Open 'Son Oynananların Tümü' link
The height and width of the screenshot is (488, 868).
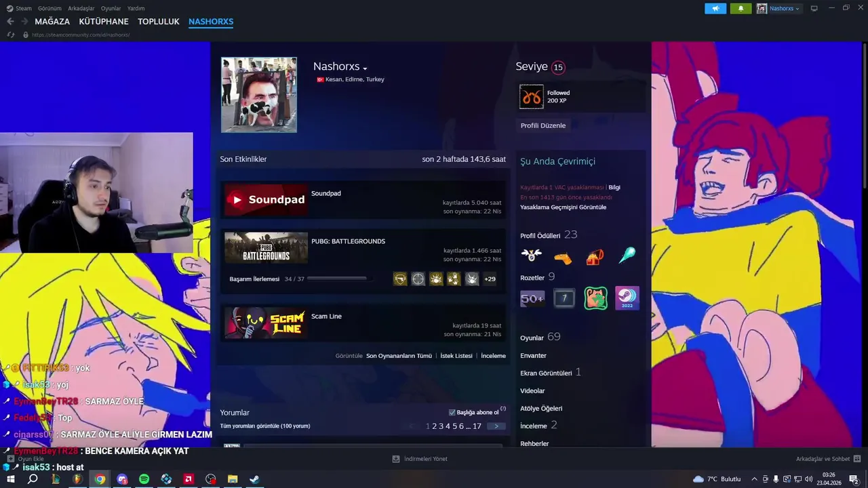399,355
